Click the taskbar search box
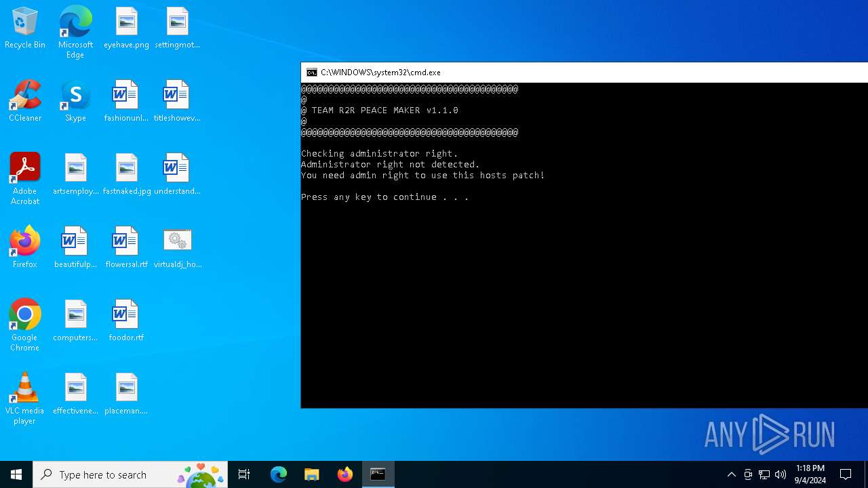The height and width of the screenshot is (488, 868). (130, 474)
